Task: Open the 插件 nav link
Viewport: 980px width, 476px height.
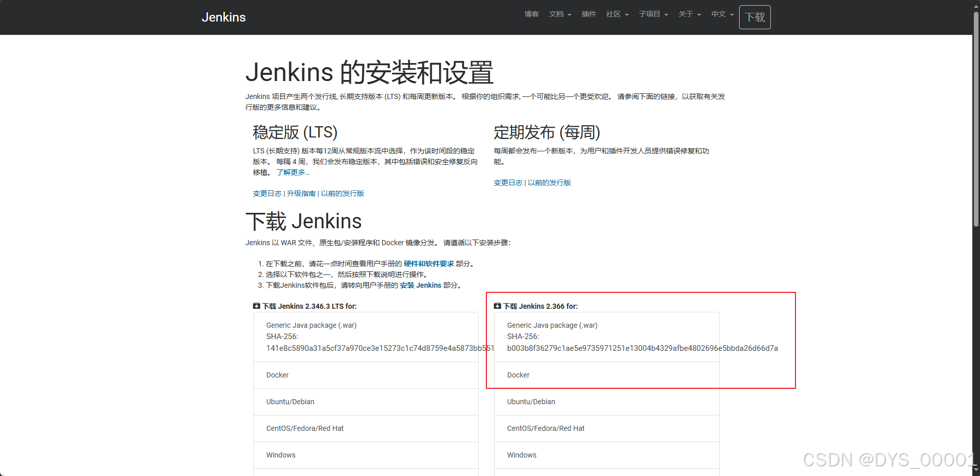Action: point(589,14)
